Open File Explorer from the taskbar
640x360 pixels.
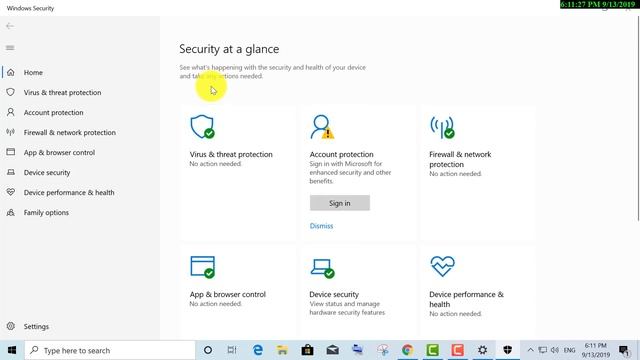point(282,350)
